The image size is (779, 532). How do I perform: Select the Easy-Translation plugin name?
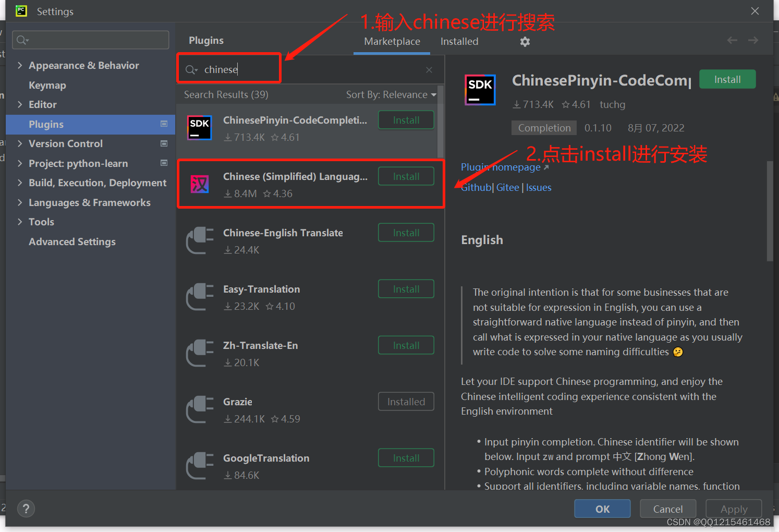coord(262,289)
